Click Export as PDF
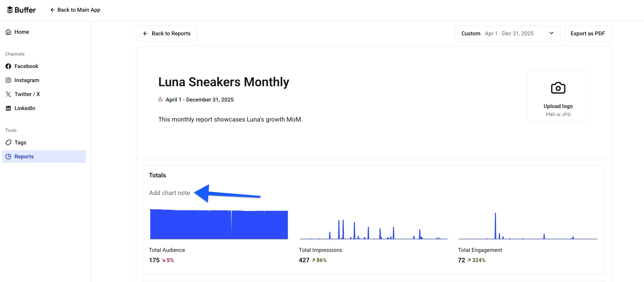The height and width of the screenshot is (282, 644). (588, 33)
